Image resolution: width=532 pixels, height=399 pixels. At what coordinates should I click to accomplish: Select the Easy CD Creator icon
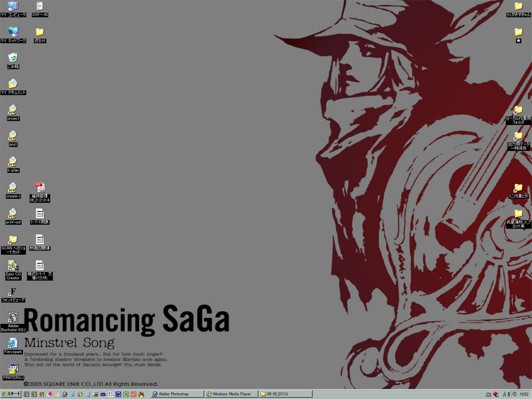(x=13, y=270)
